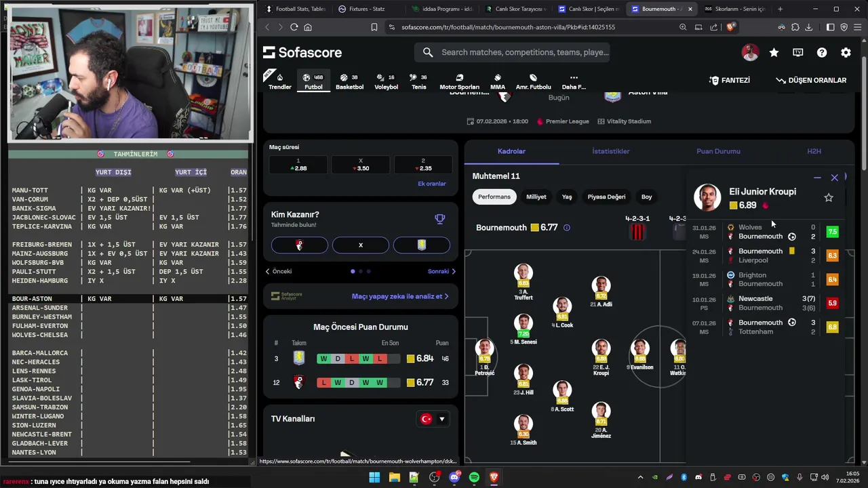The image size is (868, 488).
Task: Open Brave Shields icon in address bar
Action: (730, 27)
